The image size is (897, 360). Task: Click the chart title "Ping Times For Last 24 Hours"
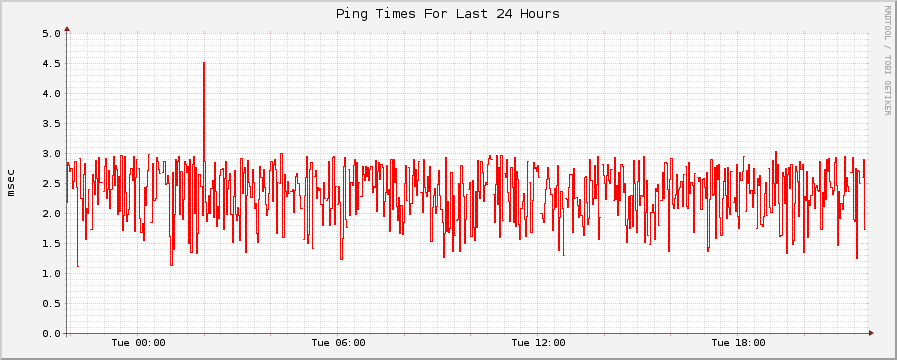(x=447, y=13)
